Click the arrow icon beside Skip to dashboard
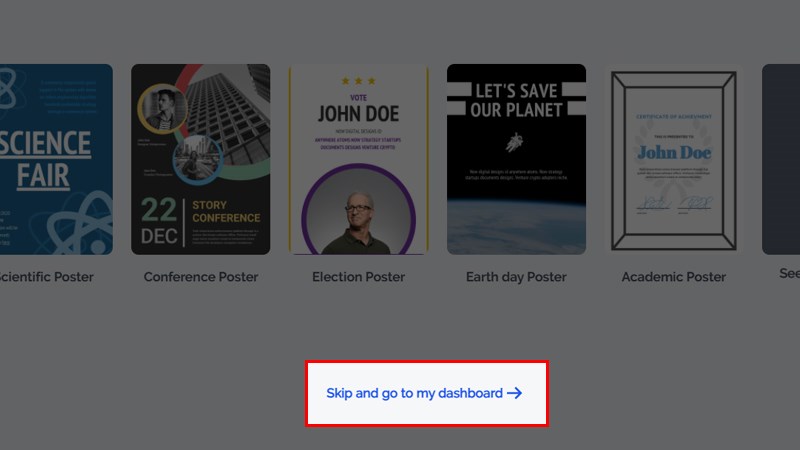 [x=515, y=393]
